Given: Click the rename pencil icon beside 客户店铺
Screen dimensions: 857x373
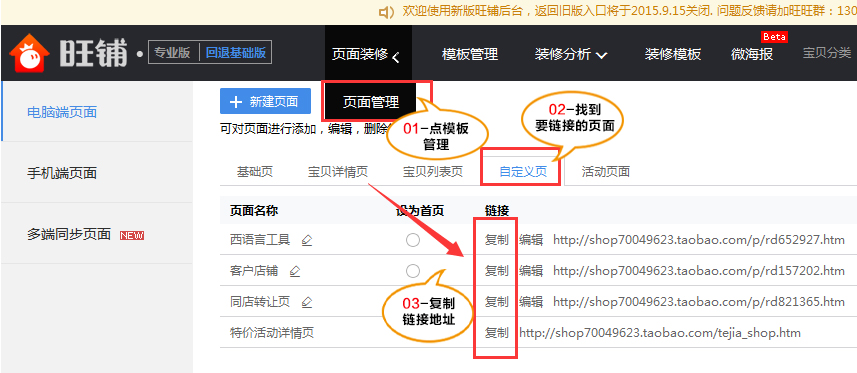Looking at the screenshot, I should (x=295, y=271).
